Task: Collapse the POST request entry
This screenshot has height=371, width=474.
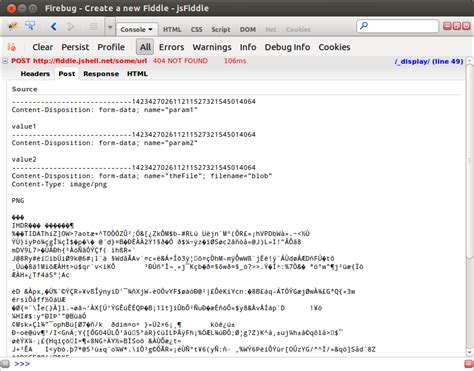Action: [5, 61]
